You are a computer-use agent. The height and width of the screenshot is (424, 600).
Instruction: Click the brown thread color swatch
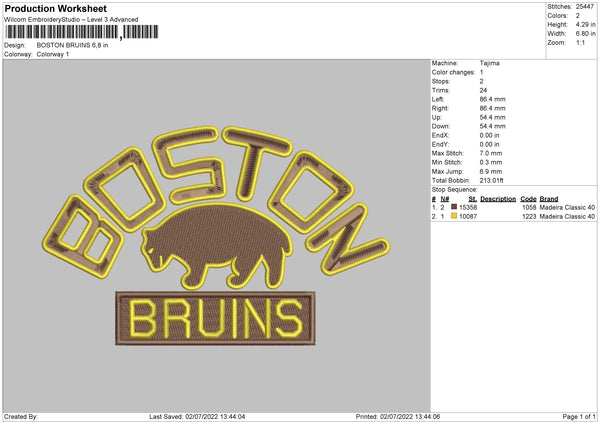(x=454, y=207)
